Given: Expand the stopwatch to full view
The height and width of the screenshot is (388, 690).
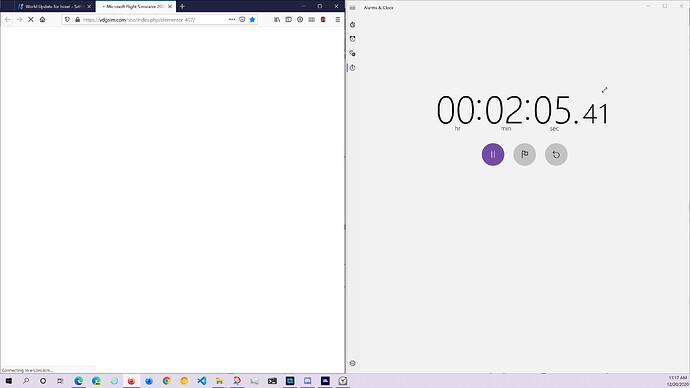Looking at the screenshot, I should 605,90.
